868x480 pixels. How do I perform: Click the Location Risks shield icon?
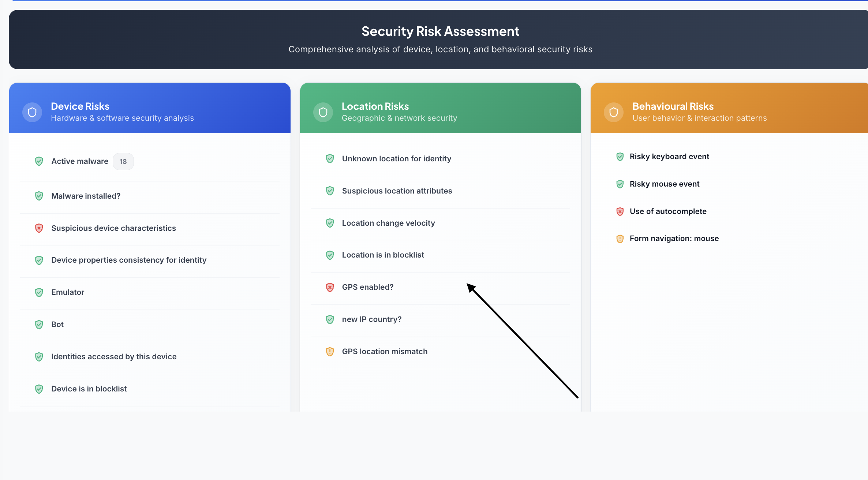(x=323, y=112)
